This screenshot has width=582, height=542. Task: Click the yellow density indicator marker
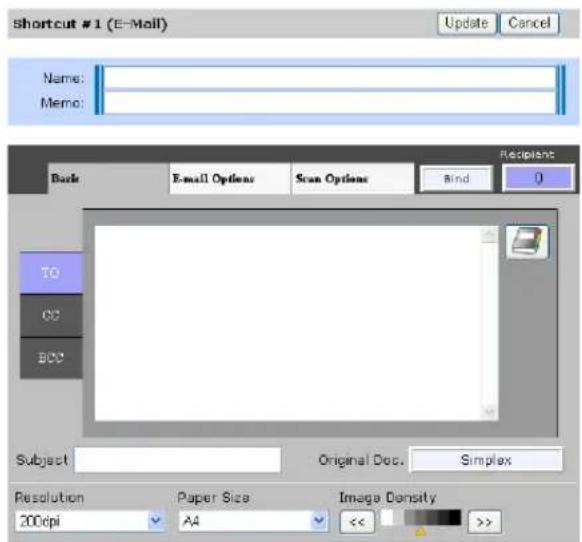tap(420, 532)
